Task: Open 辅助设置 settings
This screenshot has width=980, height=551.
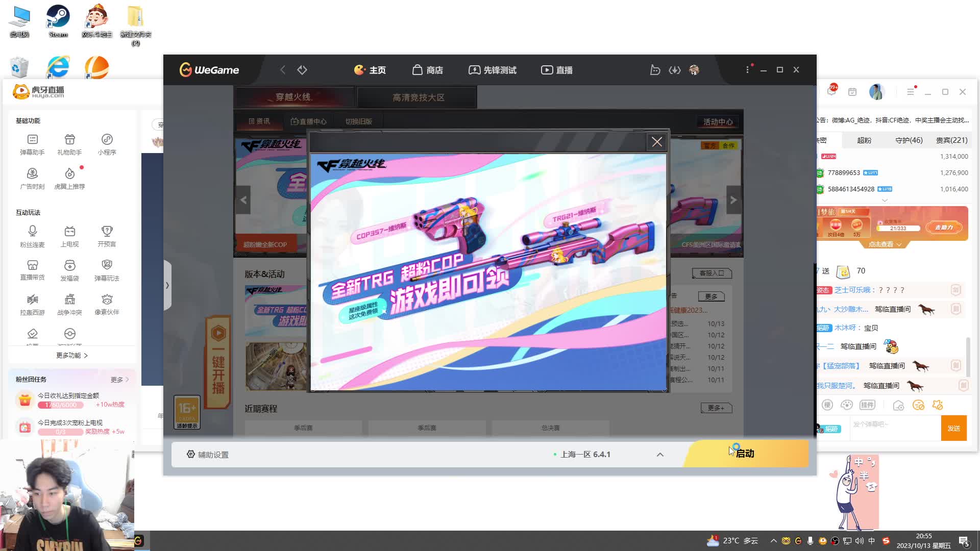Action: click(x=208, y=455)
